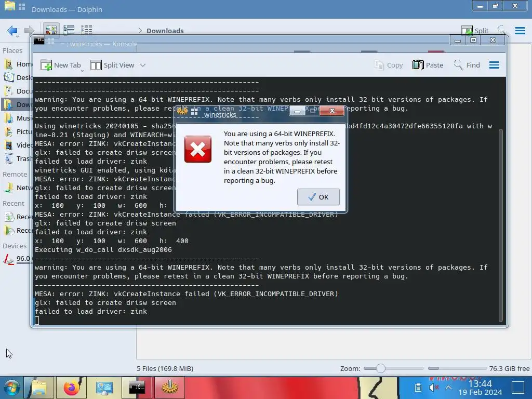This screenshot has height=399, width=532.
Task: Open a New Tab in Konsole
Action: click(x=61, y=65)
